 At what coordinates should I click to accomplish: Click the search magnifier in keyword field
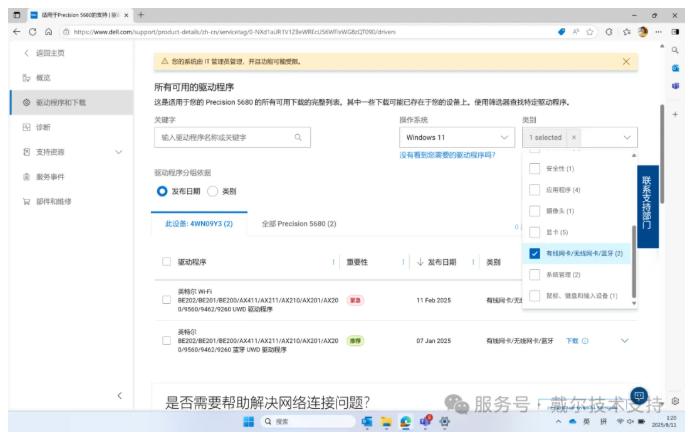click(x=298, y=137)
